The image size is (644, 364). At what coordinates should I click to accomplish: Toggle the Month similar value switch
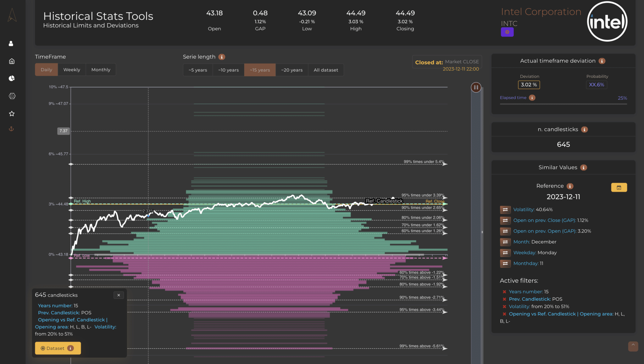click(505, 242)
